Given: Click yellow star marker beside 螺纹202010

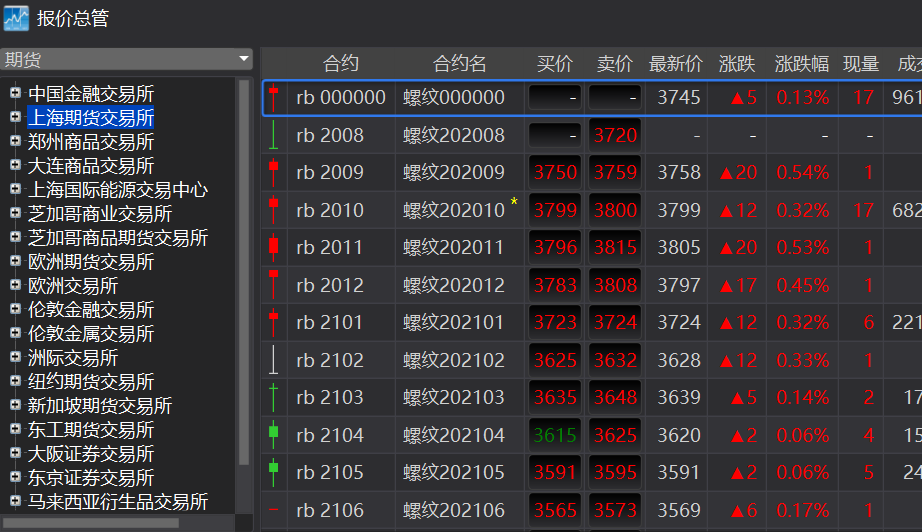Looking at the screenshot, I should (x=514, y=202).
